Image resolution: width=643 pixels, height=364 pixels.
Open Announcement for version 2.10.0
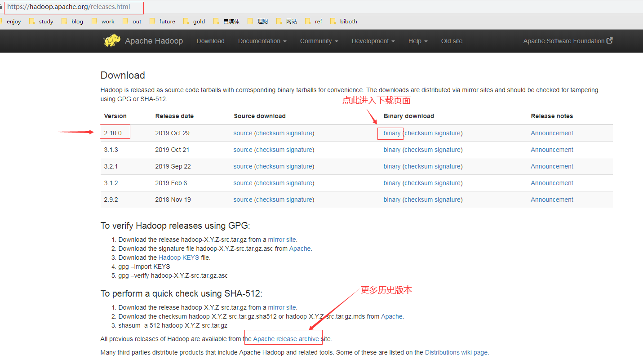552,133
